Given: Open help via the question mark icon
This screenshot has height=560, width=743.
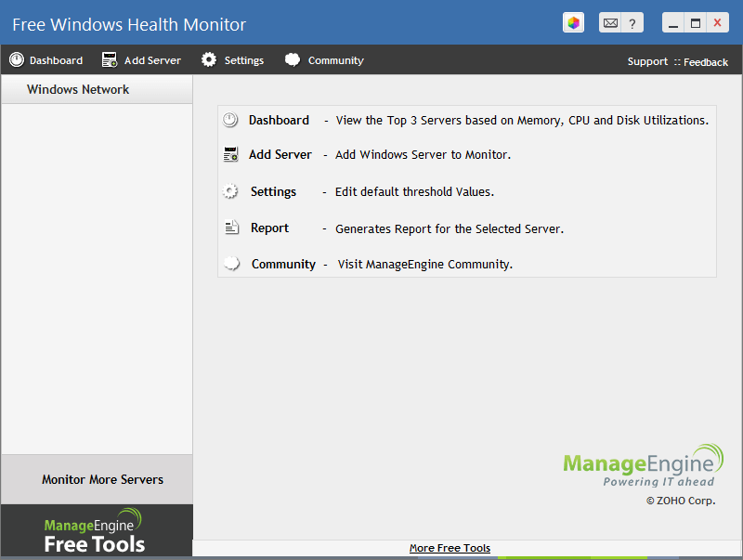Looking at the screenshot, I should [x=632, y=22].
